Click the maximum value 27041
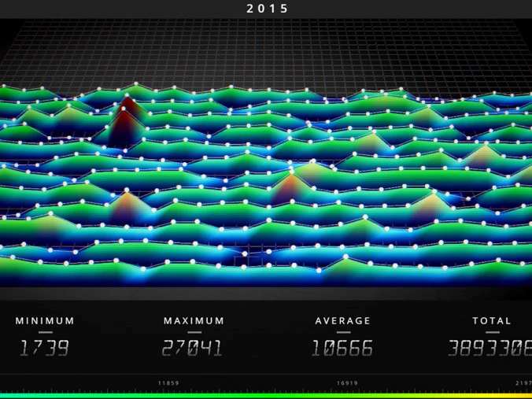532x399 pixels. point(192,348)
